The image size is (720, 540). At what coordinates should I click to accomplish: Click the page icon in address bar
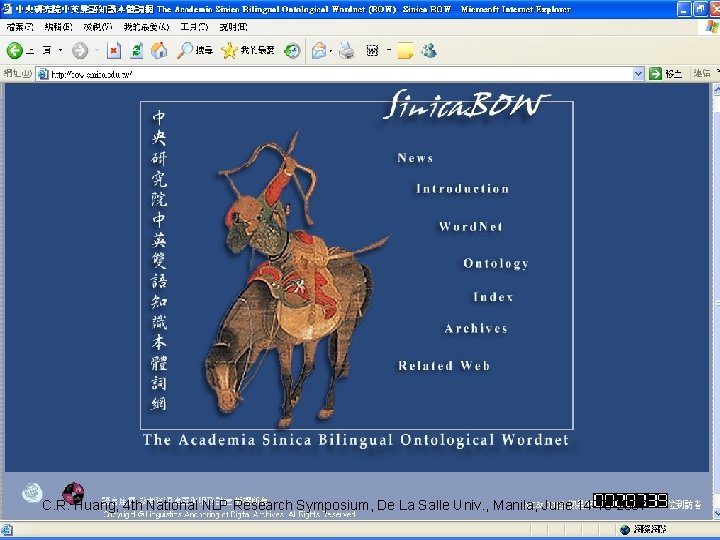(x=43, y=74)
